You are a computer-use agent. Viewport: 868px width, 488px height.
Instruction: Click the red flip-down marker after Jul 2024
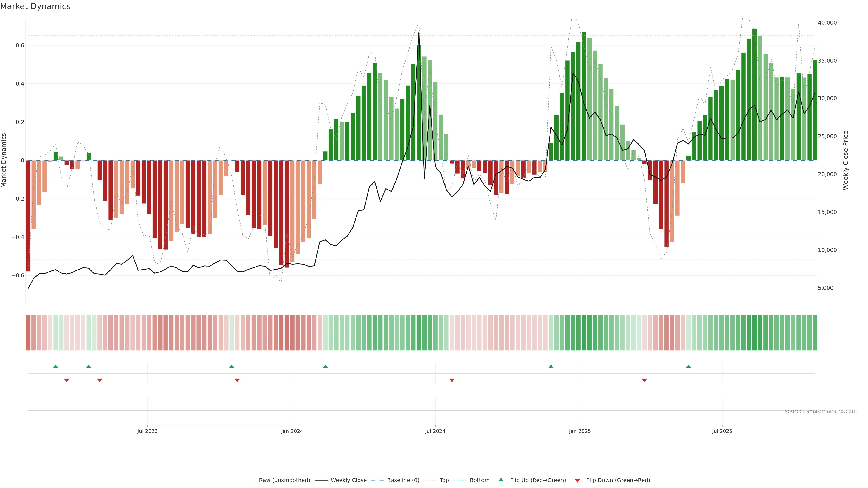click(x=452, y=380)
